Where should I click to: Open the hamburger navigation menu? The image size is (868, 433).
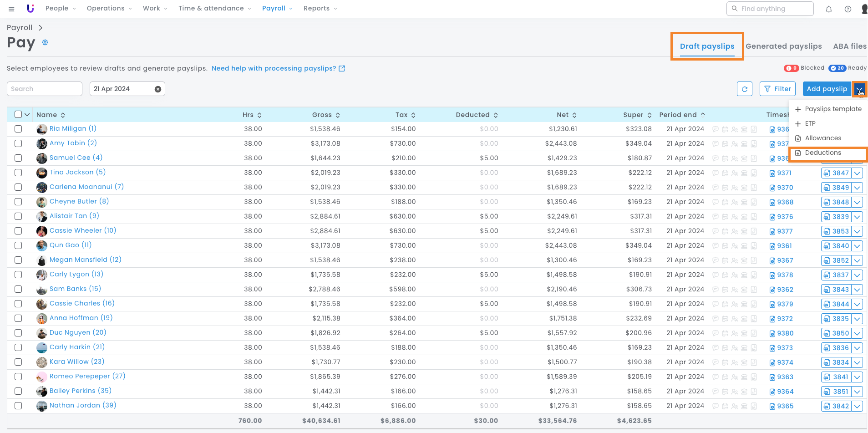tap(11, 9)
